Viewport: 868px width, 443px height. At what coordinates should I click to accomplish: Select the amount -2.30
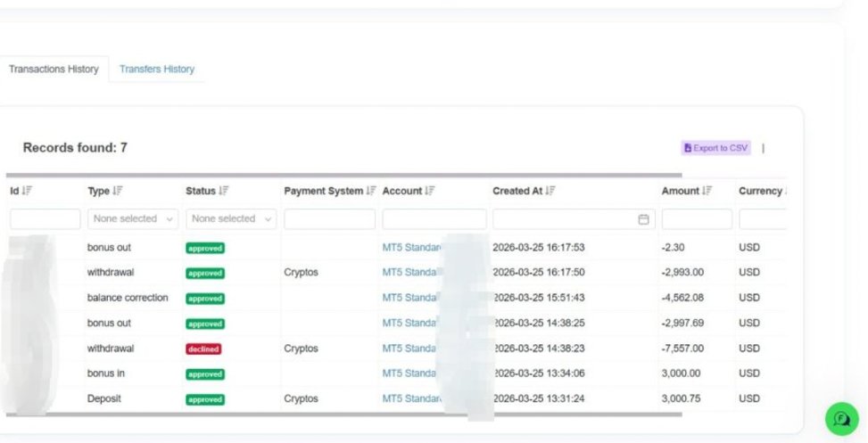(673, 247)
